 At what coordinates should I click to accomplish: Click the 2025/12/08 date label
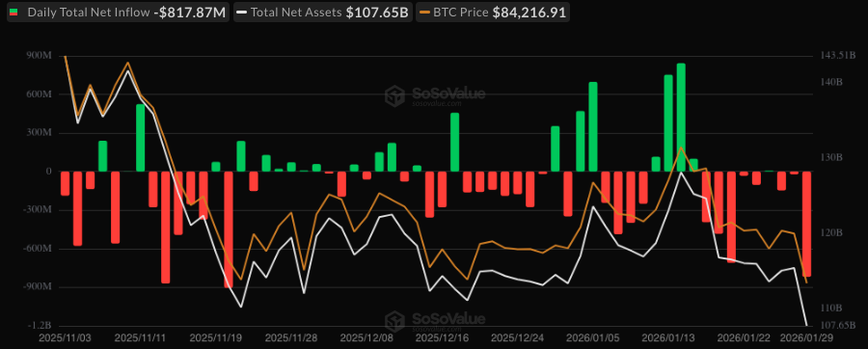pyautogui.click(x=366, y=337)
